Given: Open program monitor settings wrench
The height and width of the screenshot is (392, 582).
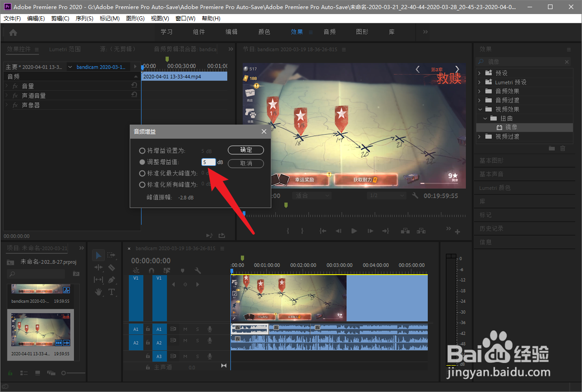Looking at the screenshot, I should pyautogui.click(x=415, y=196).
